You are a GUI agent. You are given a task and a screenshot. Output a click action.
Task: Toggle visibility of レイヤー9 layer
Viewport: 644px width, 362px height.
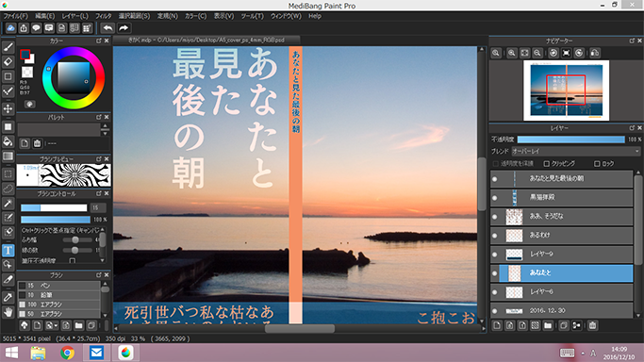click(495, 254)
